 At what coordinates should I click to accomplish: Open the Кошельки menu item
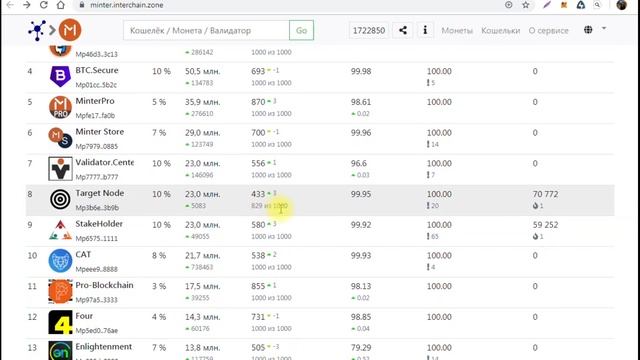pyautogui.click(x=500, y=31)
